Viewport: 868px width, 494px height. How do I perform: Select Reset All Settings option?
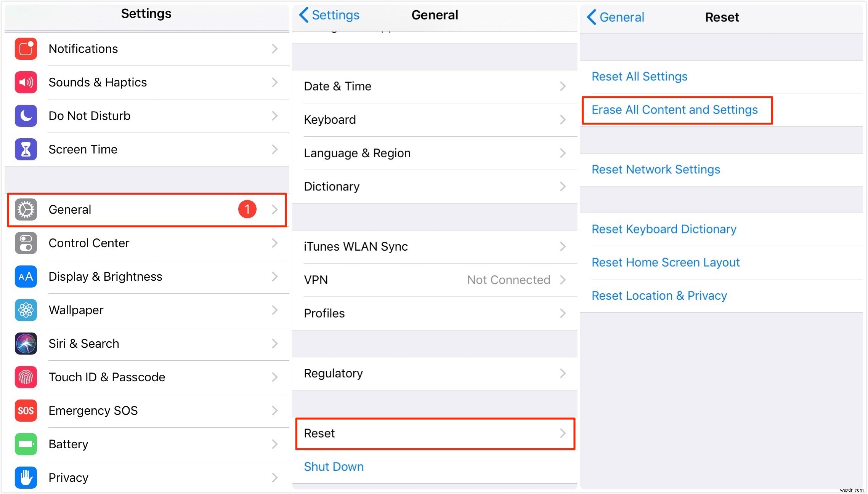[640, 76]
